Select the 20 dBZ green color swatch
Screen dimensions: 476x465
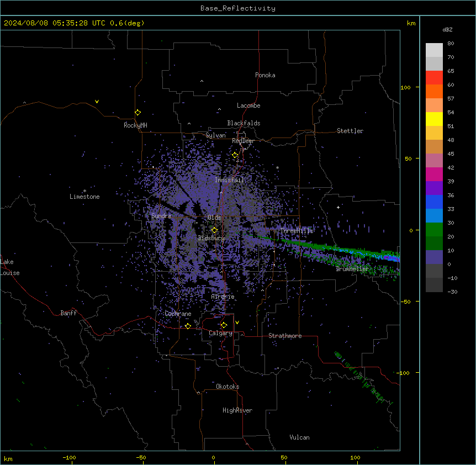pos(434,243)
